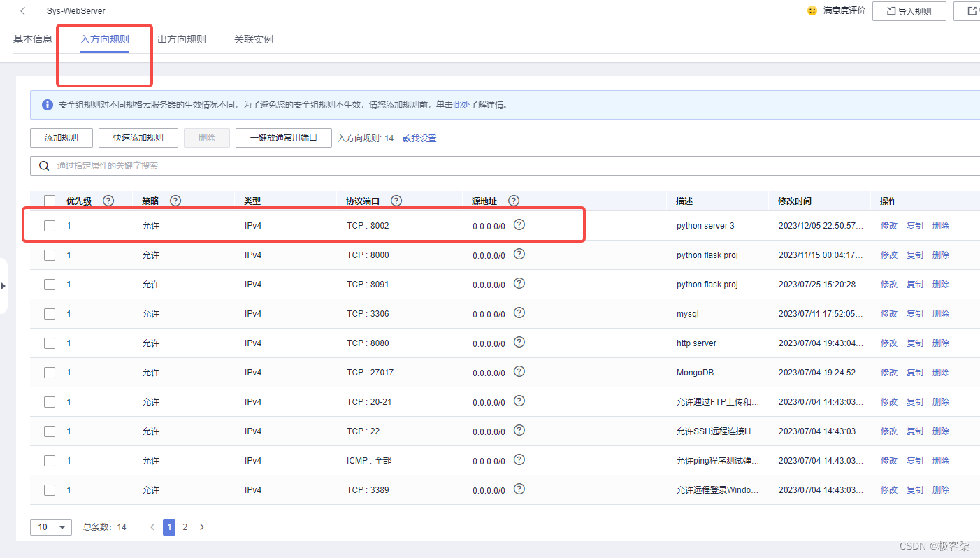Viewport: 980px width, 558px height.
Task: Check the box for mysql TCP : 3306 rule
Action: click(x=50, y=314)
